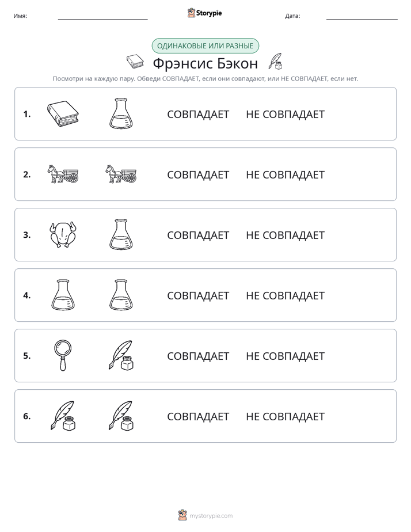Click the ОДИНАКОВЫЕ ИЛИ РАЗНЫЕ badge

pos(205,46)
